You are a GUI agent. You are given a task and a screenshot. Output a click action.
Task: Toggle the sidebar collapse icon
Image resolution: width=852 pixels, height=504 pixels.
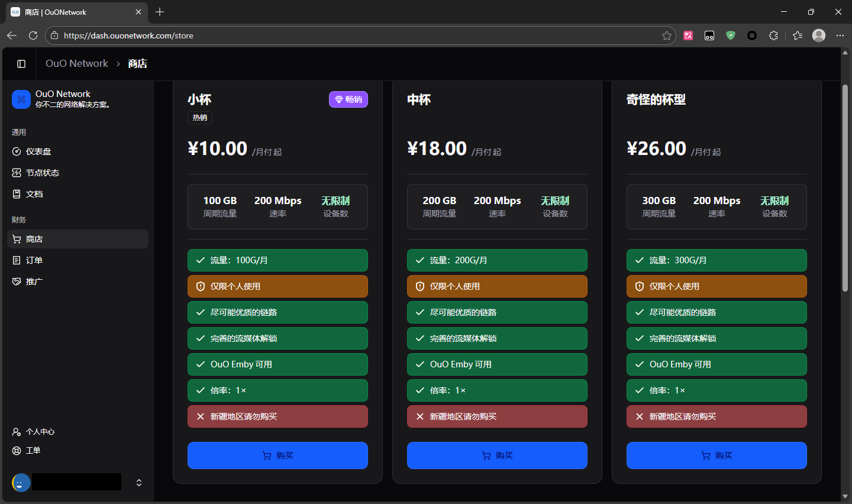pos(21,64)
